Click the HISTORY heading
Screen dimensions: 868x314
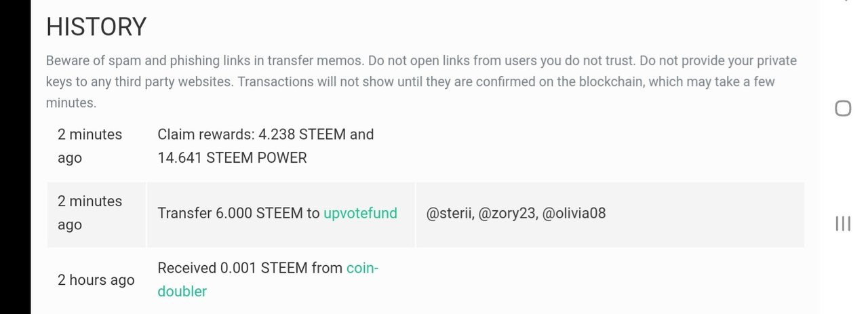coord(96,27)
